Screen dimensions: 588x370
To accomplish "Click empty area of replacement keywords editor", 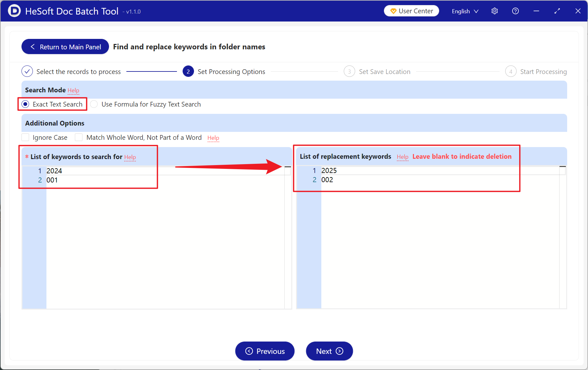I will tap(440, 247).
